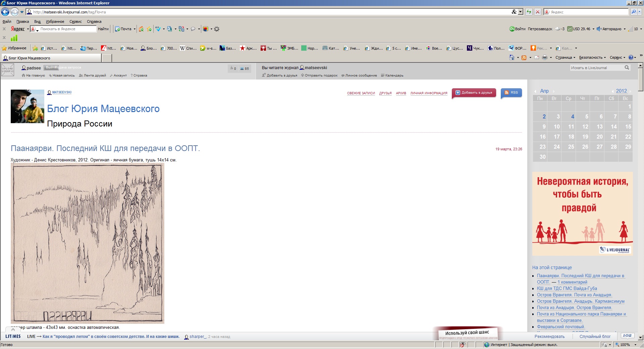Click the Yandex spell-check toolbar icon
This screenshot has height=349, width=644.
[158, 29]
